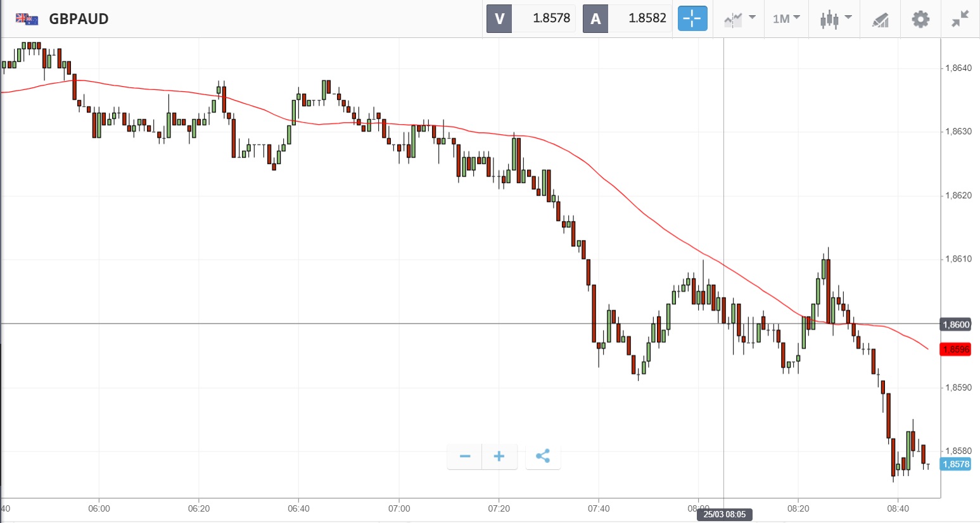Click the sell price 1.8578 value
Viewport: 980px width, 523px height.
(551, 19)
